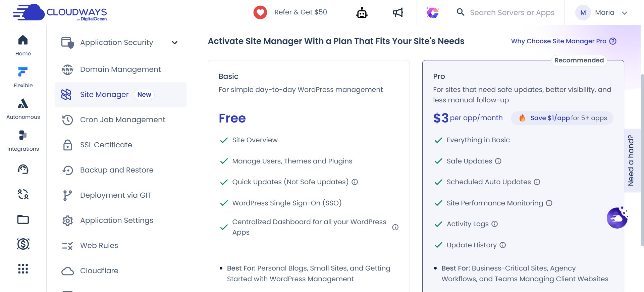The width and height of the screenshot is (644, 292).
Task: Open the megaphone announcements icon
Action: coord(398,13)
